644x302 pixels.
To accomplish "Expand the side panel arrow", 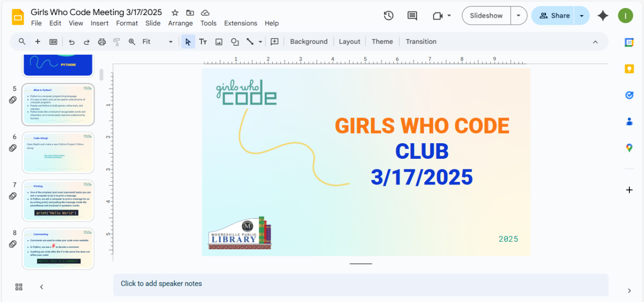I will (629, 290).
